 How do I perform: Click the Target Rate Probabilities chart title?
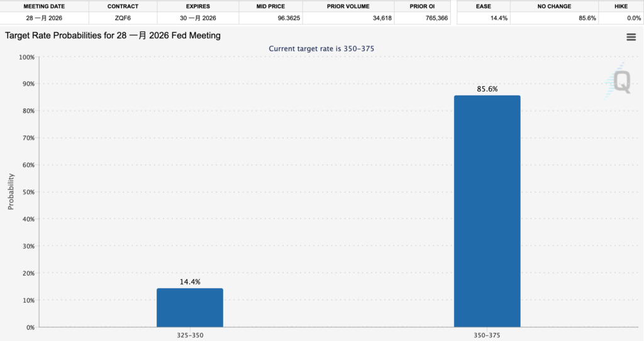tap(113, 36)
